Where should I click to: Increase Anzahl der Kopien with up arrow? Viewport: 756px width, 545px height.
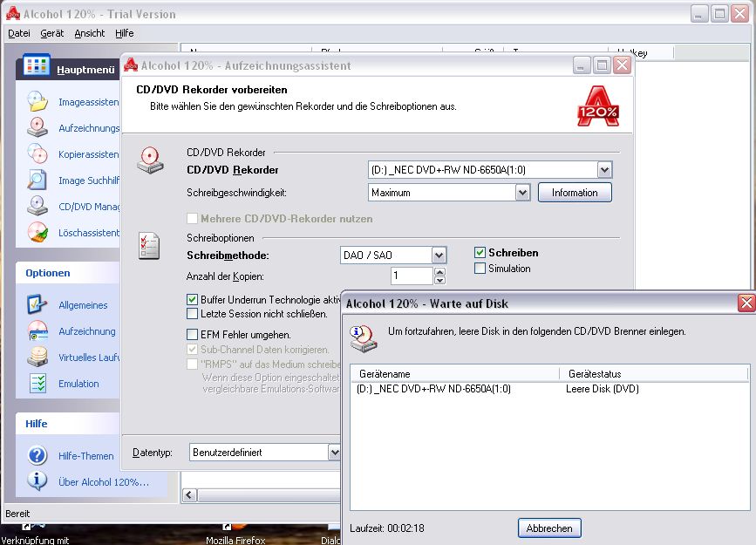(439, 272)
